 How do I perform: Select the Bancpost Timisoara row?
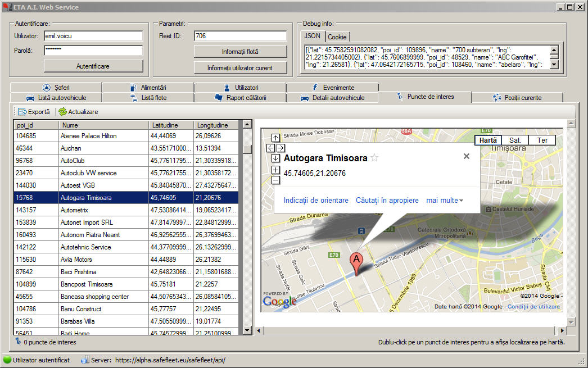coord(126,284)
